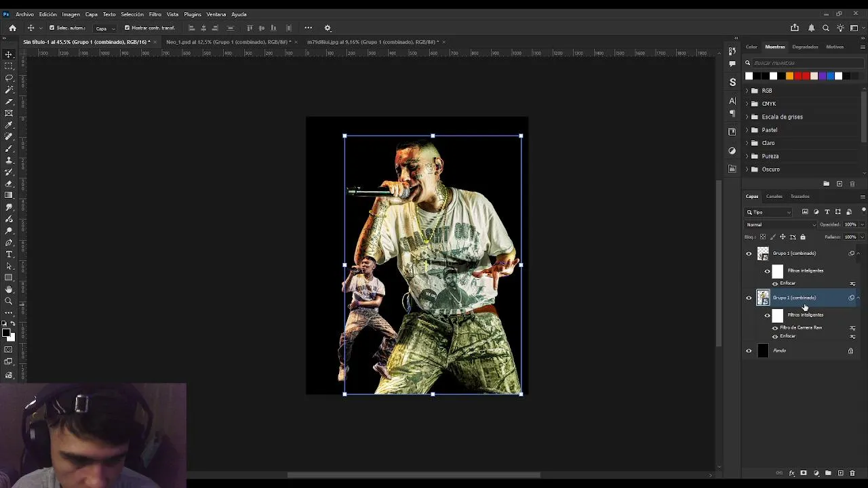Add layer style fx icon
The height and width of the screenshot is (488, 868).
point(792,473)
